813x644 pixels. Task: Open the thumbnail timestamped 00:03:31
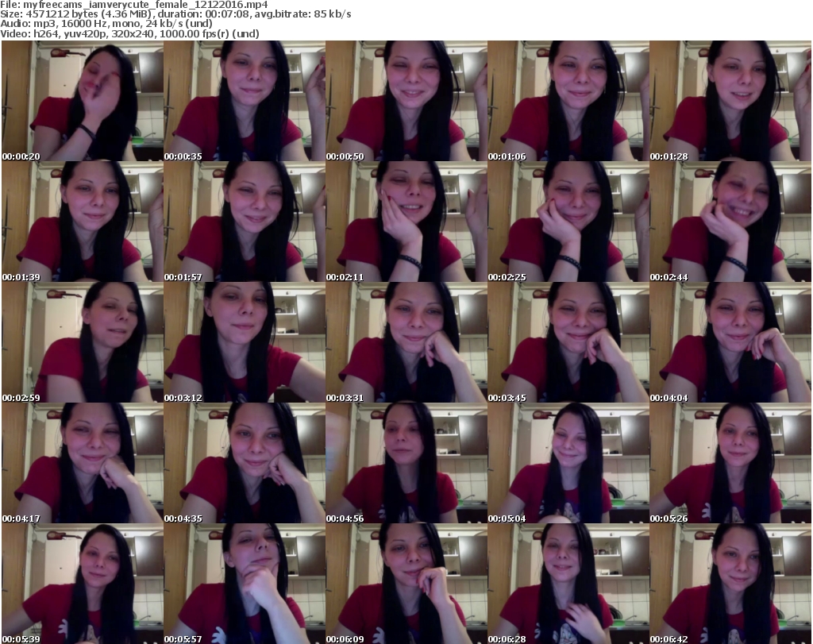(x=406, y=342)
